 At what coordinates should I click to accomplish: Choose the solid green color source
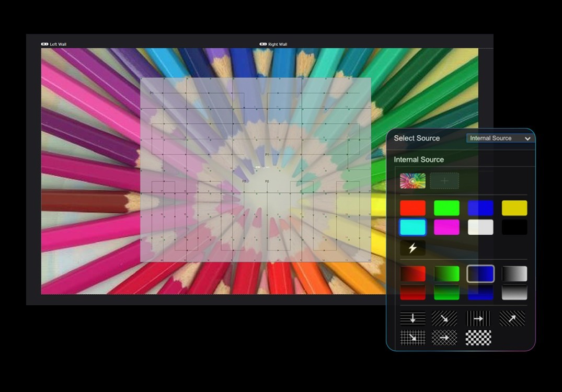click(x=446, y=208)
